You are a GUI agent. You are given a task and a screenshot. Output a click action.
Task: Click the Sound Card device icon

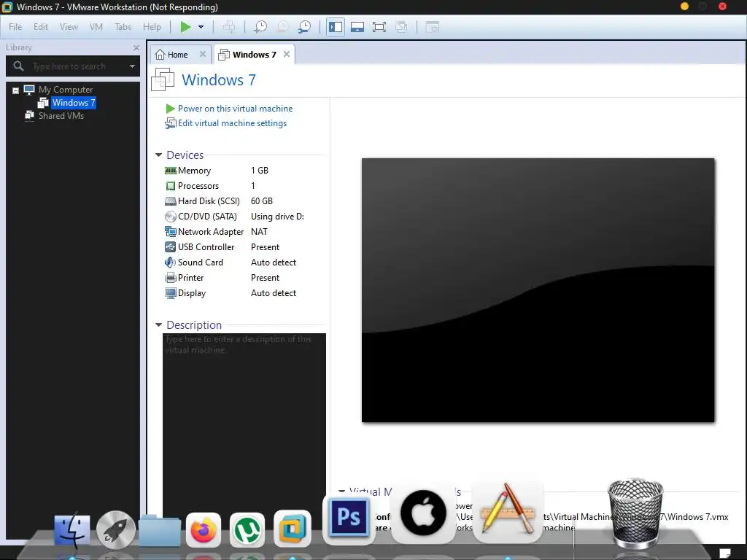tap(170, 262)
